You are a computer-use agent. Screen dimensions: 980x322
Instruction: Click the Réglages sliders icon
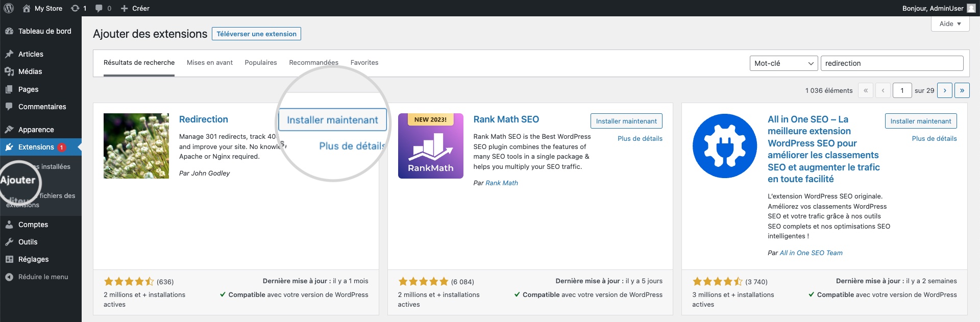pos(9,259)
